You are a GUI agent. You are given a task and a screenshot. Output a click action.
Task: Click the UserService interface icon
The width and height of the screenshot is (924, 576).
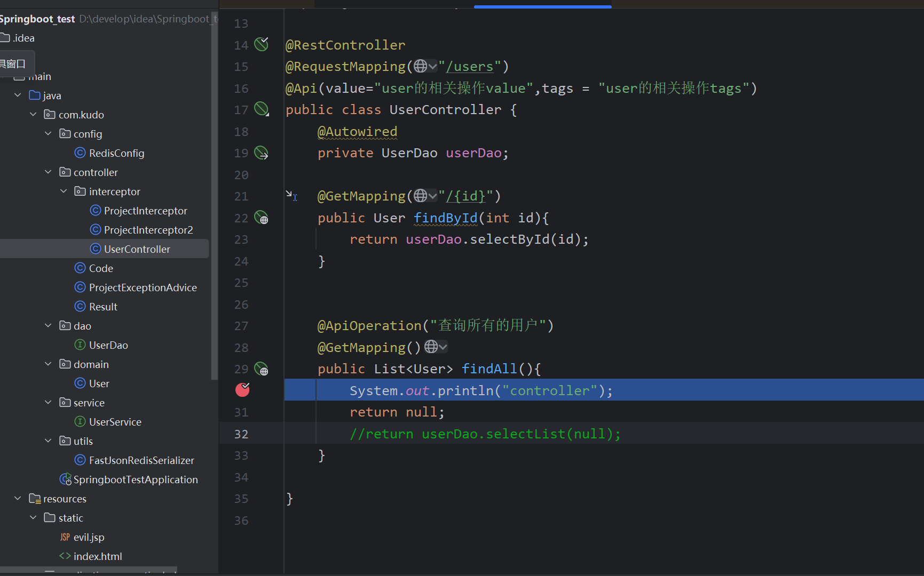click(80, 422)
